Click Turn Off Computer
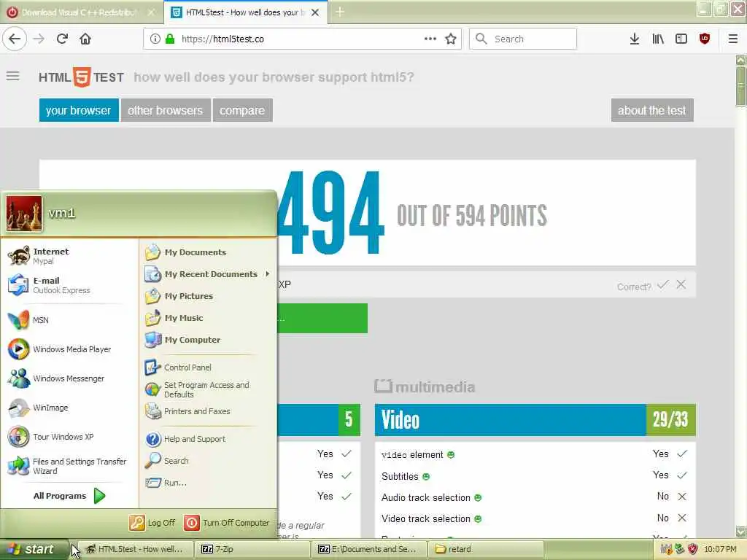Image resolution: width=747 pixels, height=560 pixels. click(x=227, y=522)
